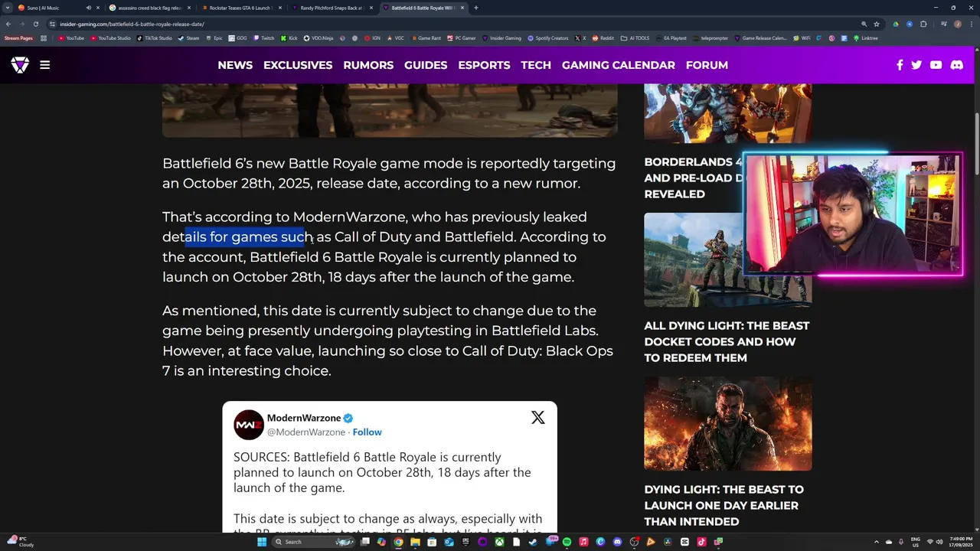Screen dimensions: 980x551
Task: Open ModernWarzone name in tweet header
Action: point(304,418)
